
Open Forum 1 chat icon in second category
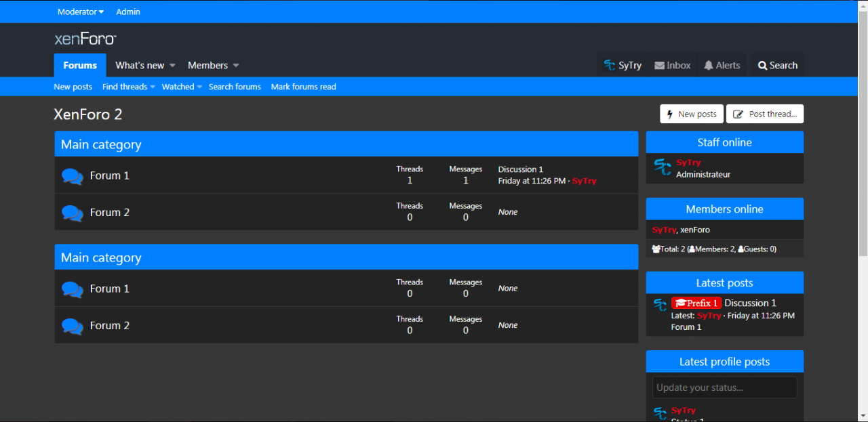73,289
